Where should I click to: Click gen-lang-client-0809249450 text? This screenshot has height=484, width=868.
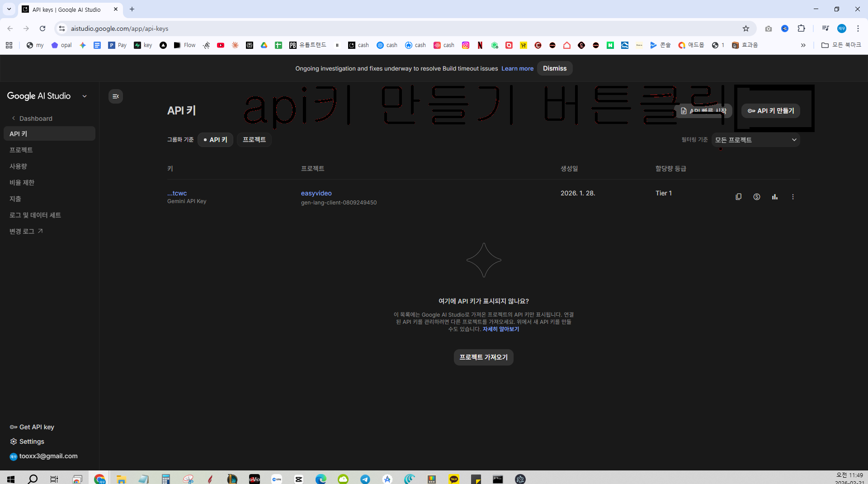pyautogui.click(x=339, y=203)
